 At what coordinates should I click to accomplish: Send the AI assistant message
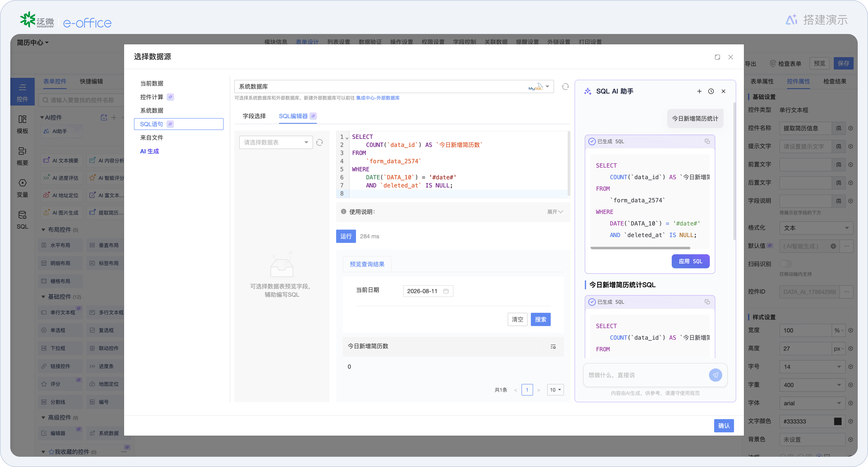click(x=715, y=375)
